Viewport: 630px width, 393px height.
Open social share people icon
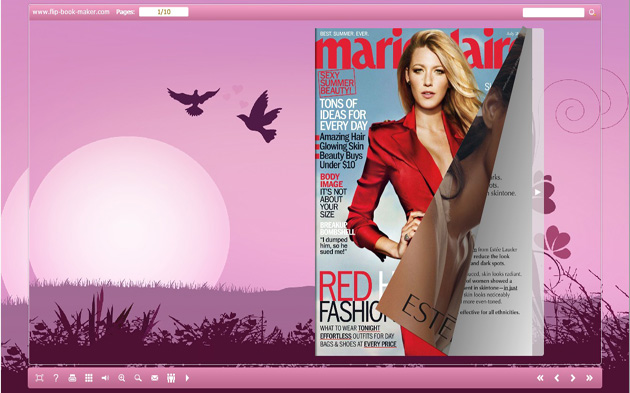(x=171, y=378)
